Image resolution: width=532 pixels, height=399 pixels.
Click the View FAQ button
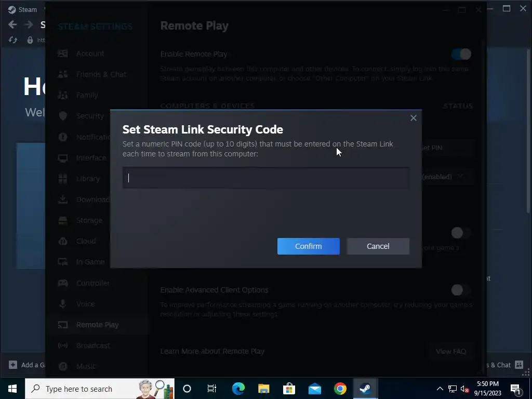click(450, 351)
